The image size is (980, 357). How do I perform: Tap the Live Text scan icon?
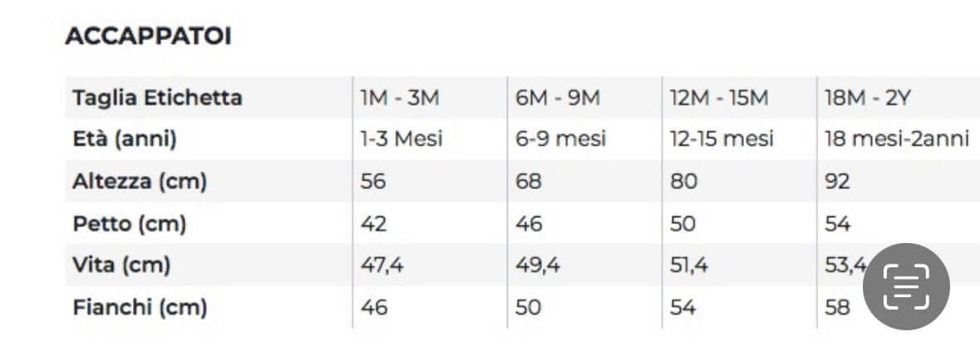coord(906,286)
